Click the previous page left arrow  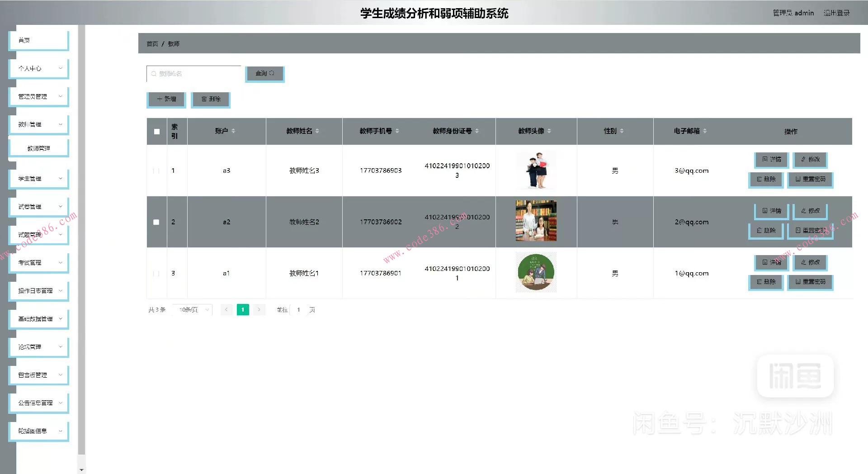pos(226,310)
